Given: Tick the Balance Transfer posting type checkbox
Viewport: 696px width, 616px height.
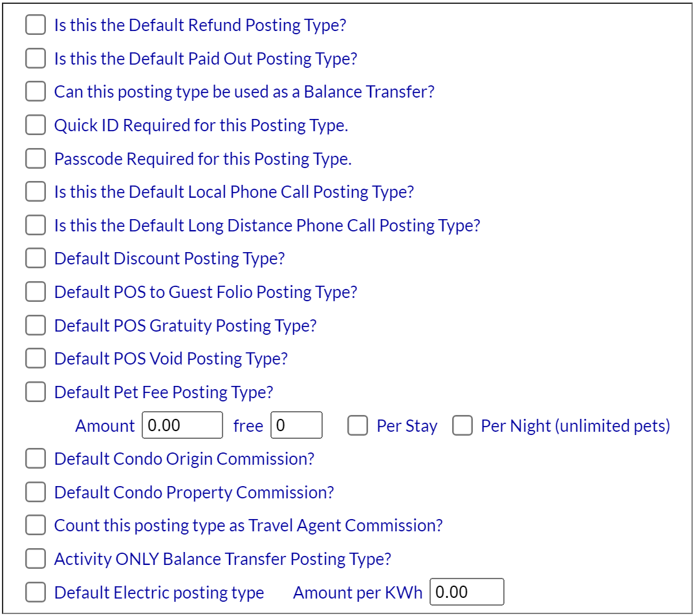Looking at the screenshot, I should click(x=36, y=91).
